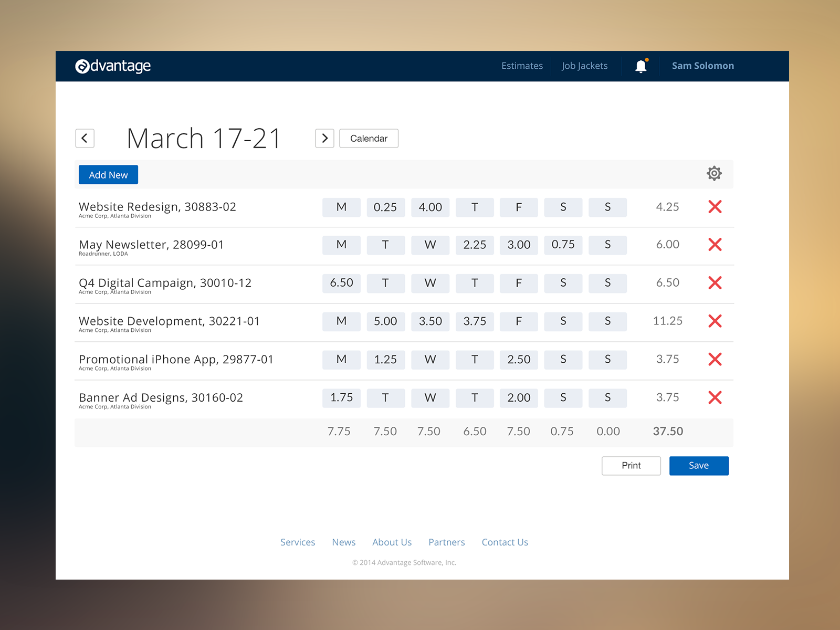This screenshot has width=840, height=630.
Task: Select Promotional iPhone App, 29877-01 job title
Action: 176,360
